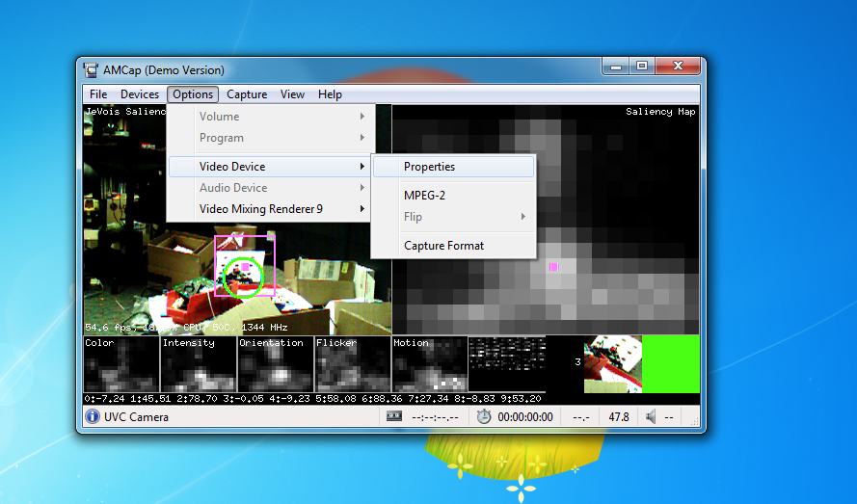Open the Capture menu
This screenshot has height=504, width=857.
[247, 94]
